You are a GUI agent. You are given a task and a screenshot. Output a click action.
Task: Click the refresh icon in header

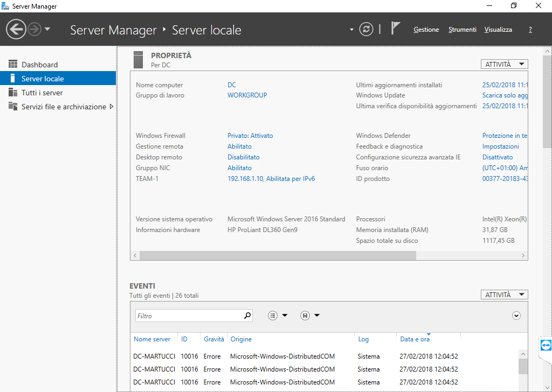(x=366, y=29)
